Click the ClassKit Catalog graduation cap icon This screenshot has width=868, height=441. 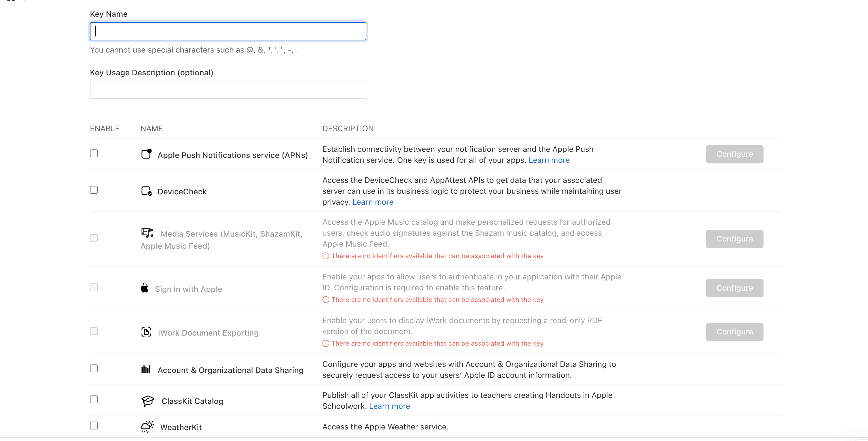148,401
